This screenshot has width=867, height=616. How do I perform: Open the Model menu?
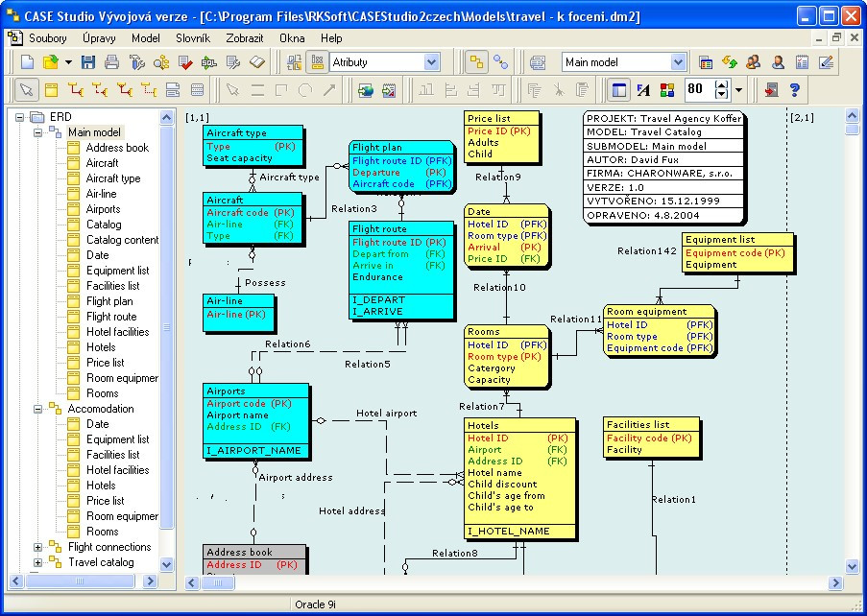tap(146, 38)
